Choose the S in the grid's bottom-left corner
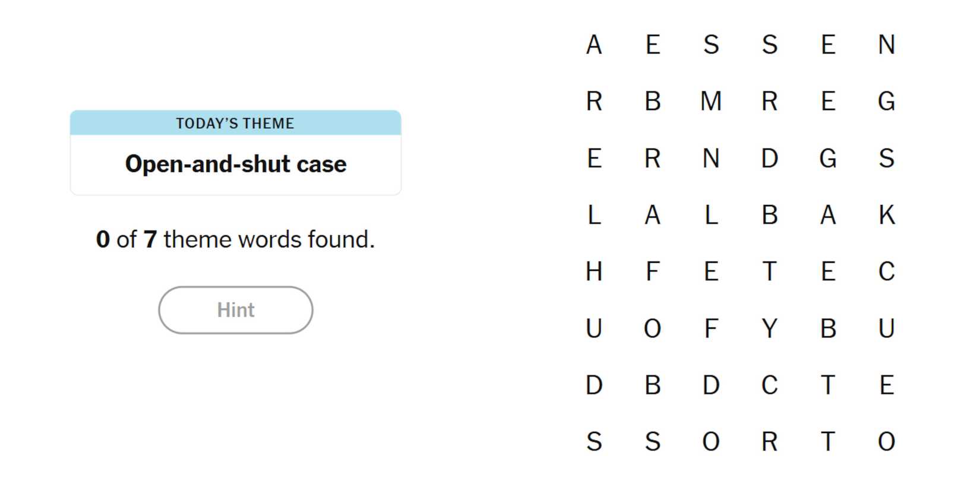 pyautogui.click(x=594, y=442)
